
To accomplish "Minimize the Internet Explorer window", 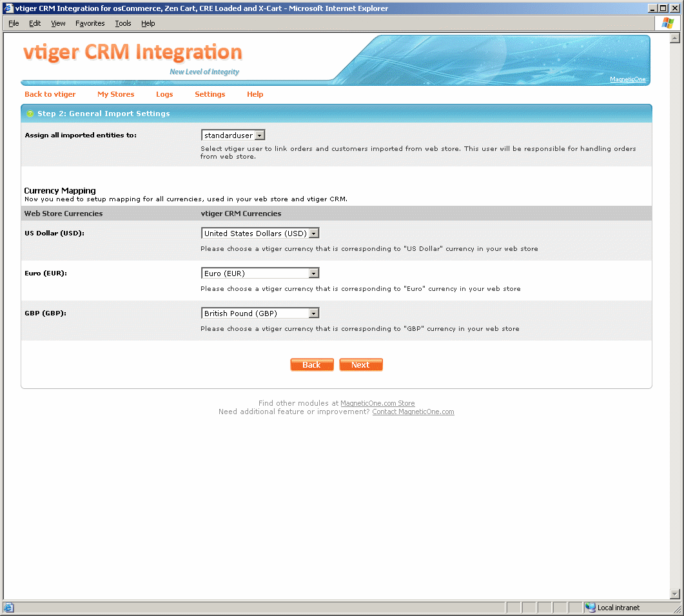I will 652,8.
